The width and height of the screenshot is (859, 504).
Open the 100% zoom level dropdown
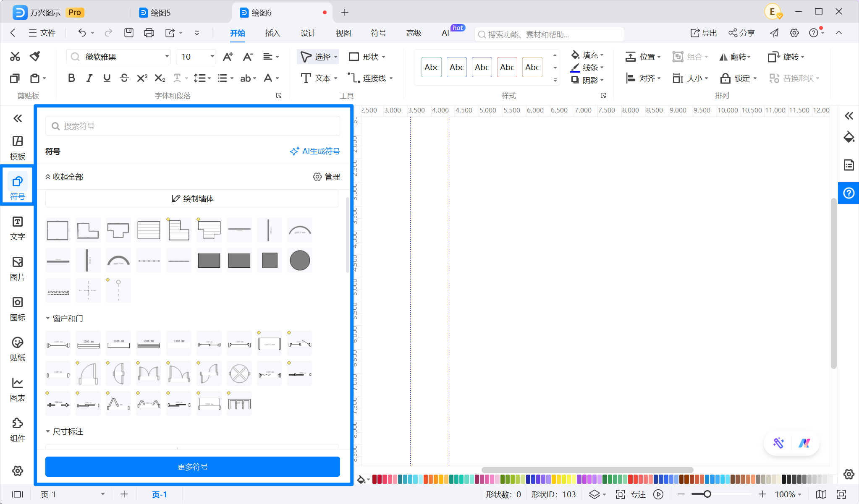click(788, 494)
